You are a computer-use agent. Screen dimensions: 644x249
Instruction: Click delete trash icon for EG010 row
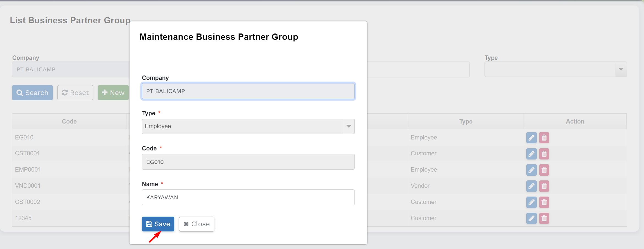[544, 138]
